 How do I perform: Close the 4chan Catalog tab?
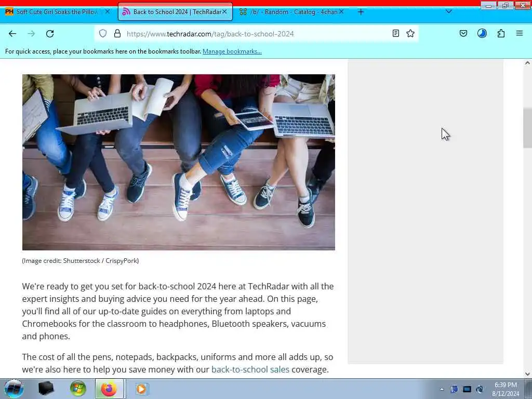coord(341,11)
